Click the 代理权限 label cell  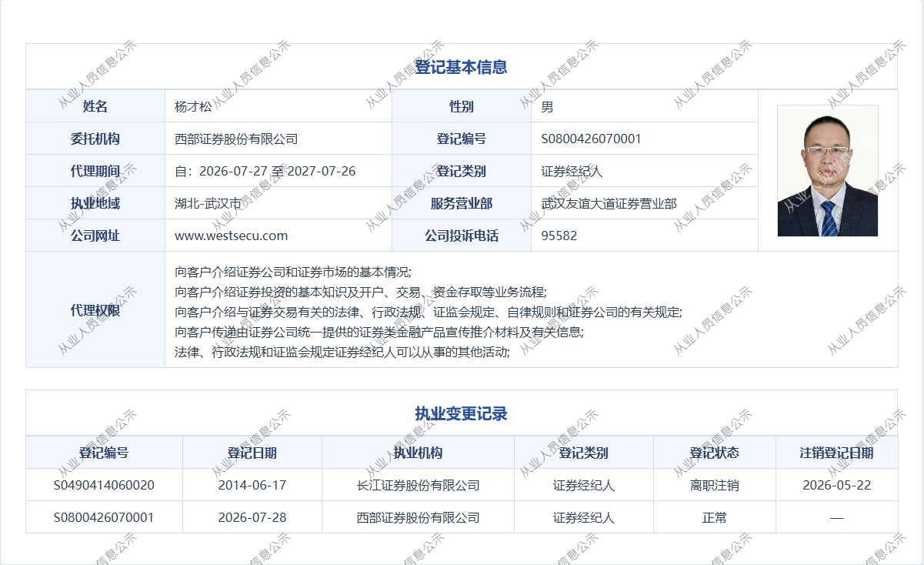pos(95,310)
